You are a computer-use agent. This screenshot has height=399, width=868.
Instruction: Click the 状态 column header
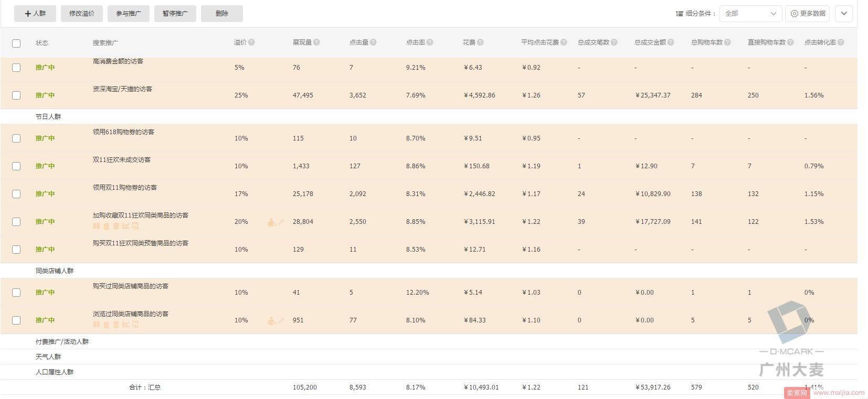(42, 42)
